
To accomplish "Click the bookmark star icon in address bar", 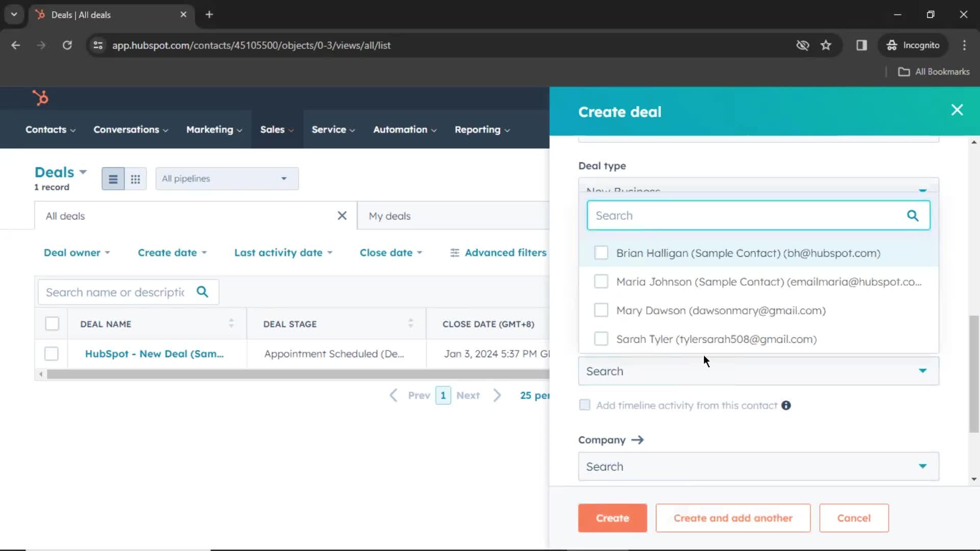I will pyautogui.click(x=826, y=45).
